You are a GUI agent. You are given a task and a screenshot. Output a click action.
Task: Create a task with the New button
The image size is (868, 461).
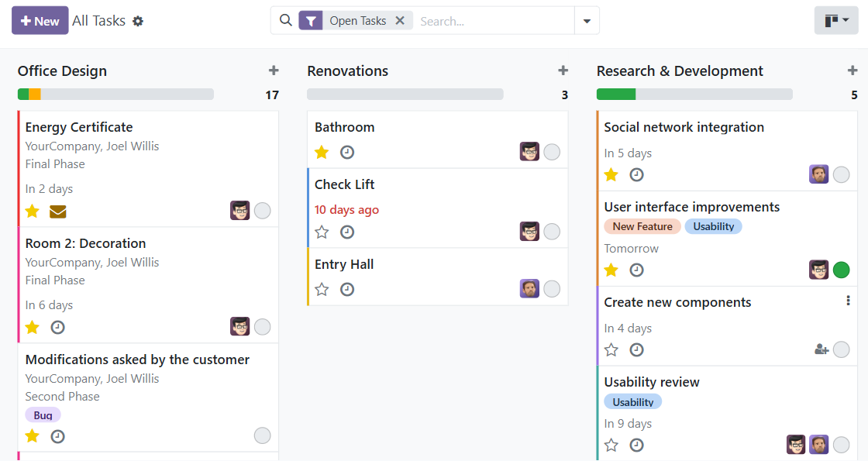40,20
